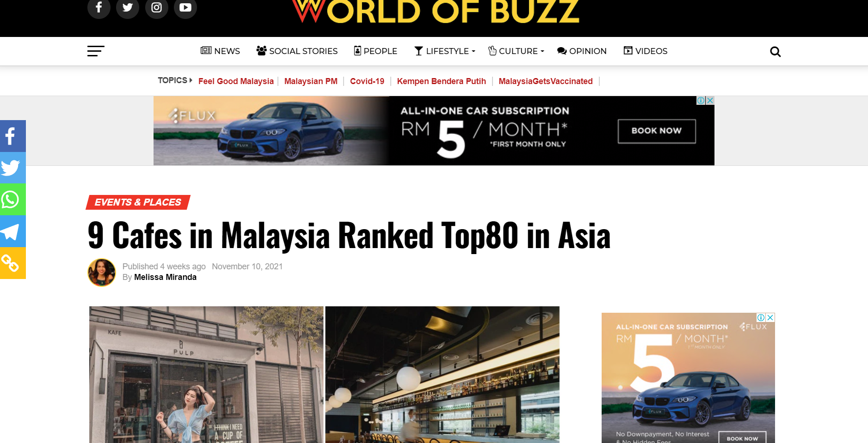The height and width of the screenshot is (443, 868).
Task: Close the top banner advertisement
Action: point(710,100)
